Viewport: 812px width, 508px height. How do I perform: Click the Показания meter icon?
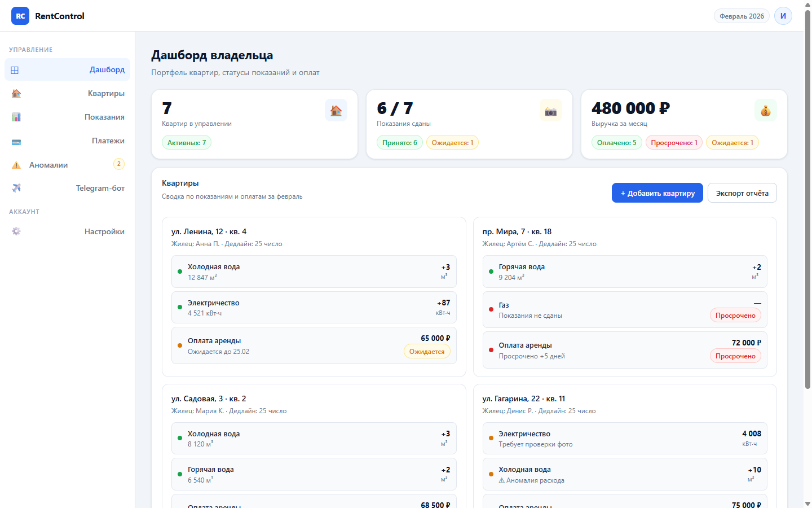(16, 117)
